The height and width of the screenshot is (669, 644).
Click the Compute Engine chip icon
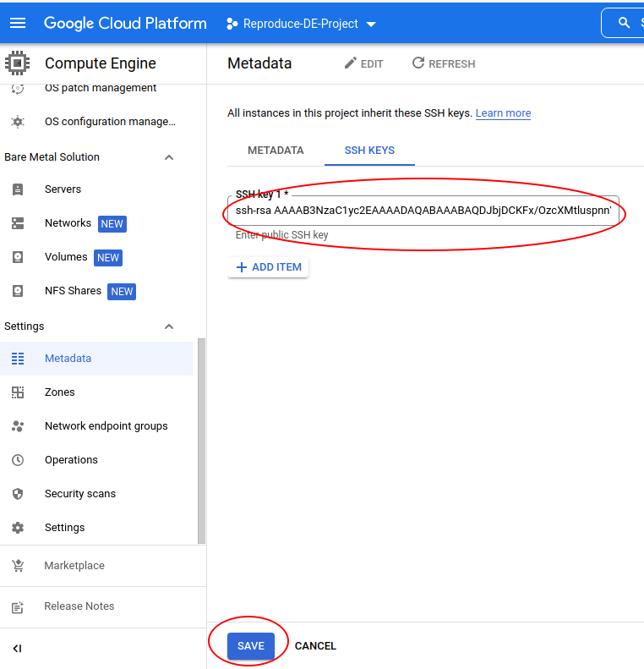coord(18,63)
